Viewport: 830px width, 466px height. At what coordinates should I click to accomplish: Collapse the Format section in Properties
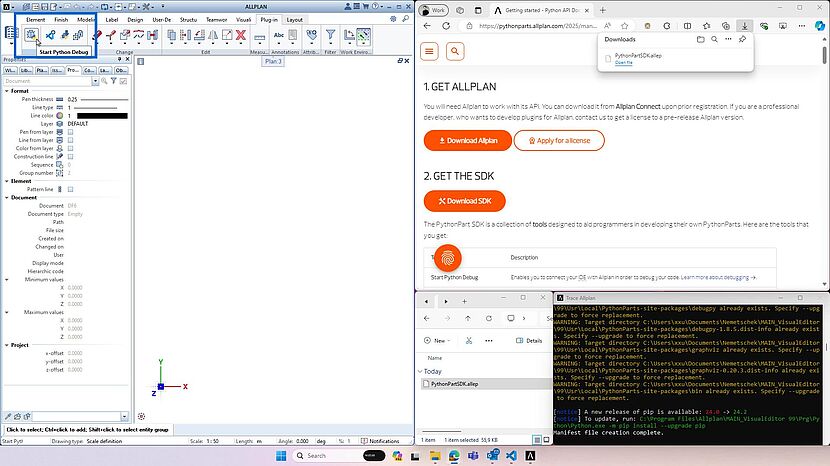click(6, 91)
